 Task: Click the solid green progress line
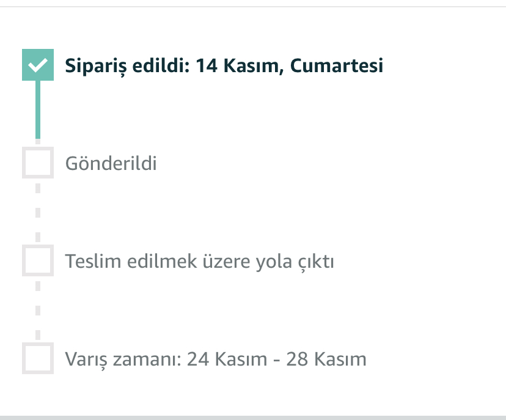(38, 109)
